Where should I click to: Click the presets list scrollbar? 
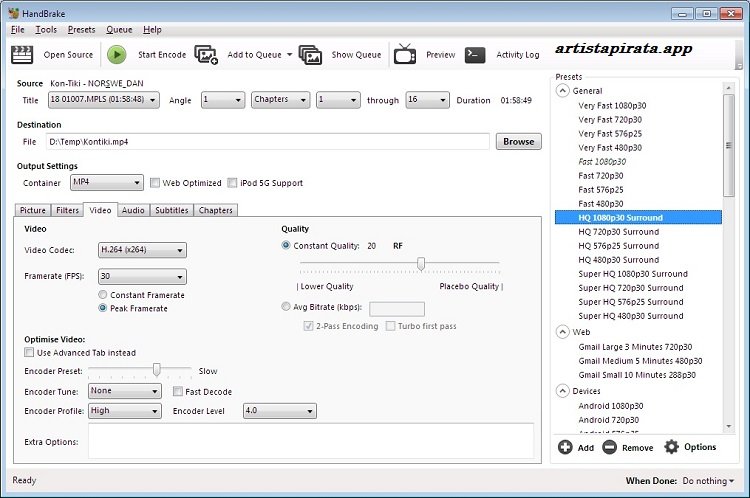pos(728,145)
